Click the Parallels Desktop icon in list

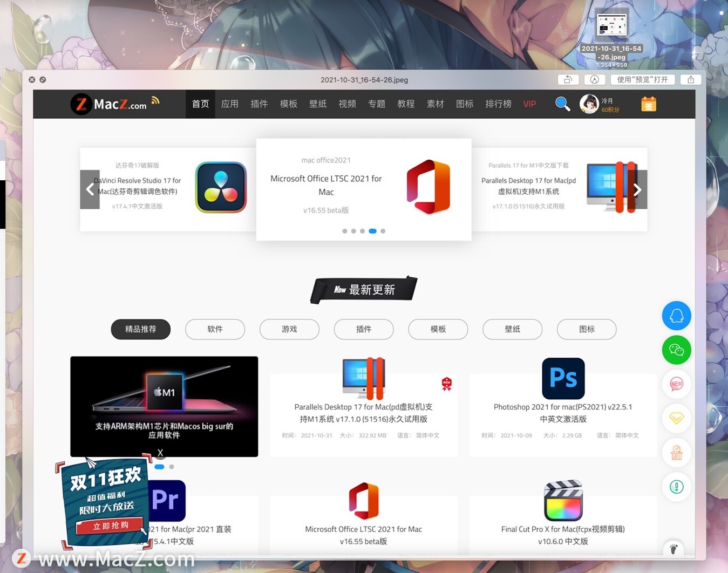click(364, 378)
